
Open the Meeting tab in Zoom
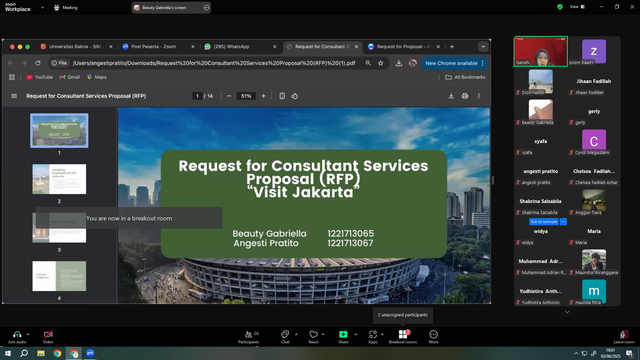(x=66, y=7)
